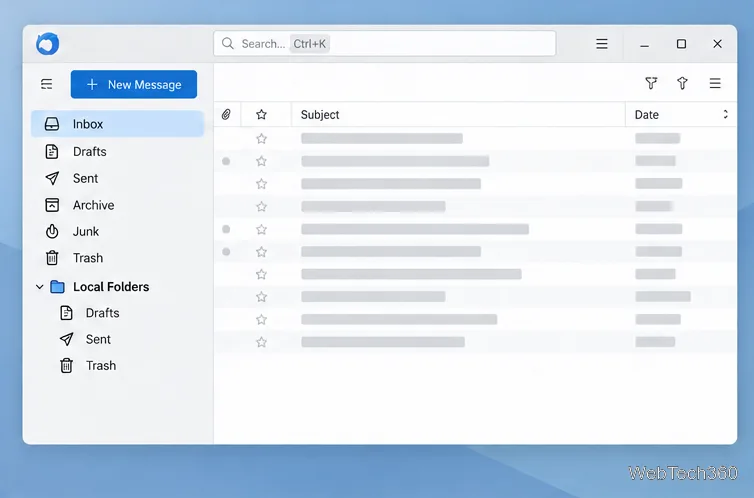The width and height of the screenshot is (754, 498).
Task: Star the second message in the list
Action: coord(261,161)
